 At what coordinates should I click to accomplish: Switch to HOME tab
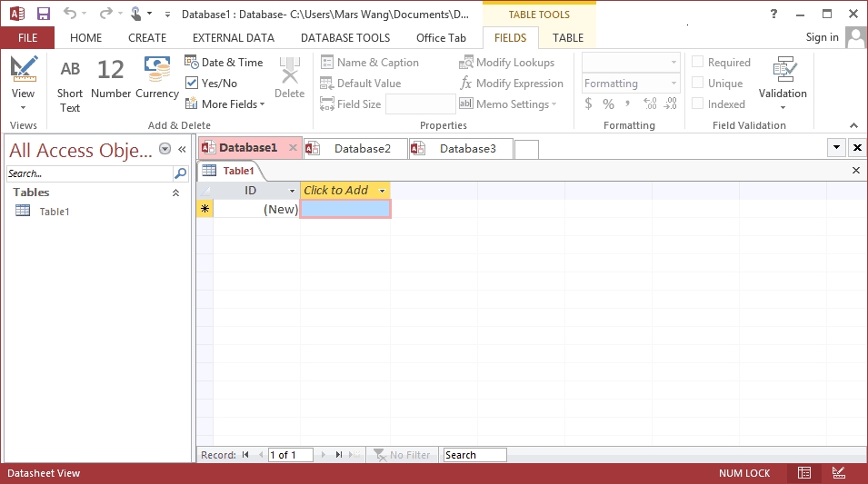tap(85, 37)
